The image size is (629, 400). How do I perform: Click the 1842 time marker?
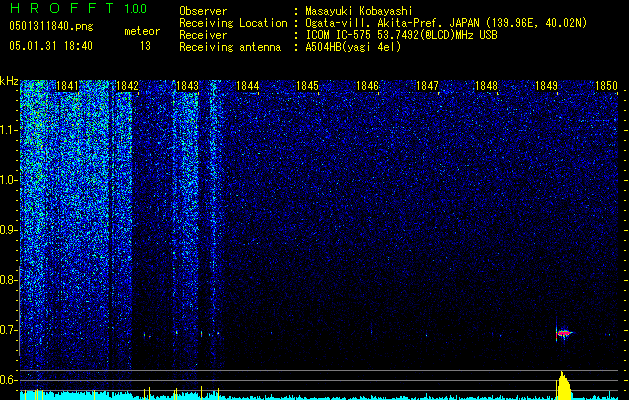point(127,86)
